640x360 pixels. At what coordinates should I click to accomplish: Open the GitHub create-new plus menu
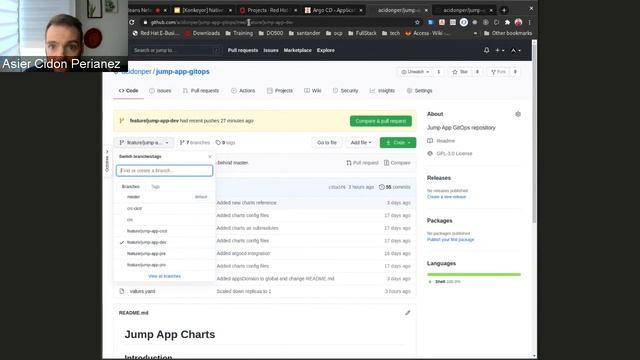click(x=500, y=50)
